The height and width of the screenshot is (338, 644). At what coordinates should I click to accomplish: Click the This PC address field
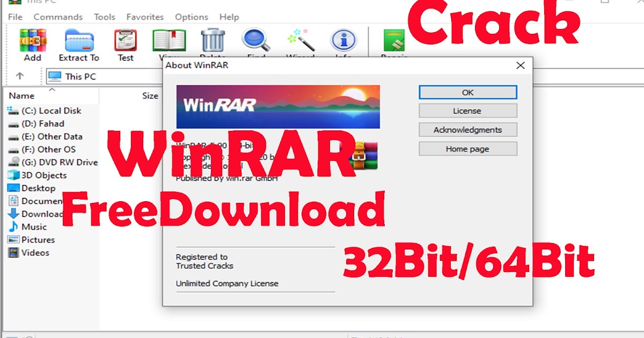[105, 76]
